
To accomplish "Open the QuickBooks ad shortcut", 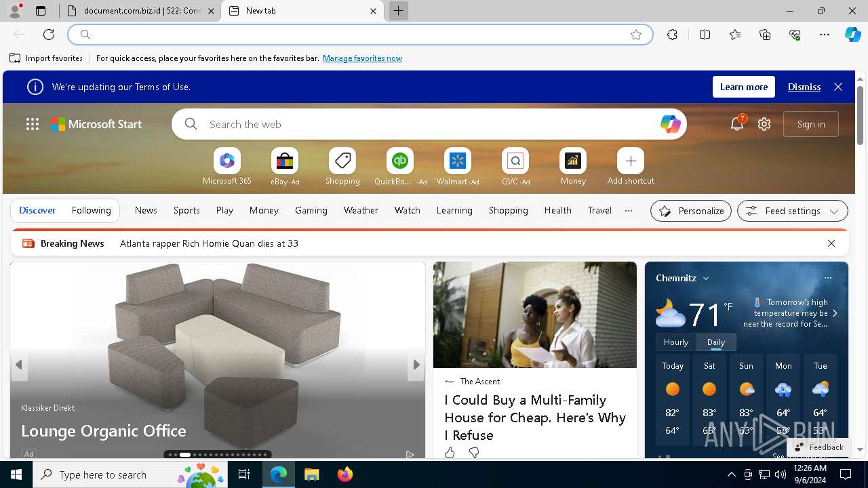I will tap(400, 161).
